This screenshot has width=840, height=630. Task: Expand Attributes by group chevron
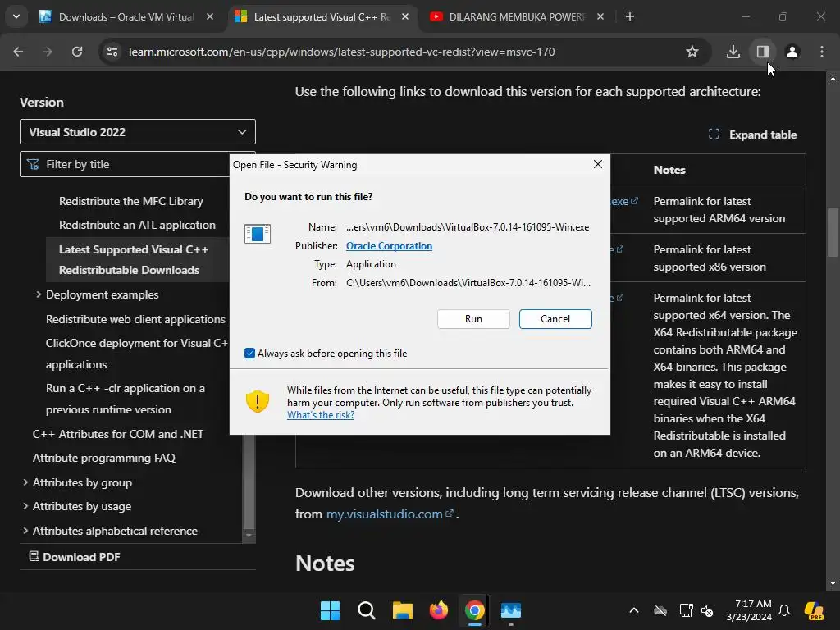click(x=25, y=482)
